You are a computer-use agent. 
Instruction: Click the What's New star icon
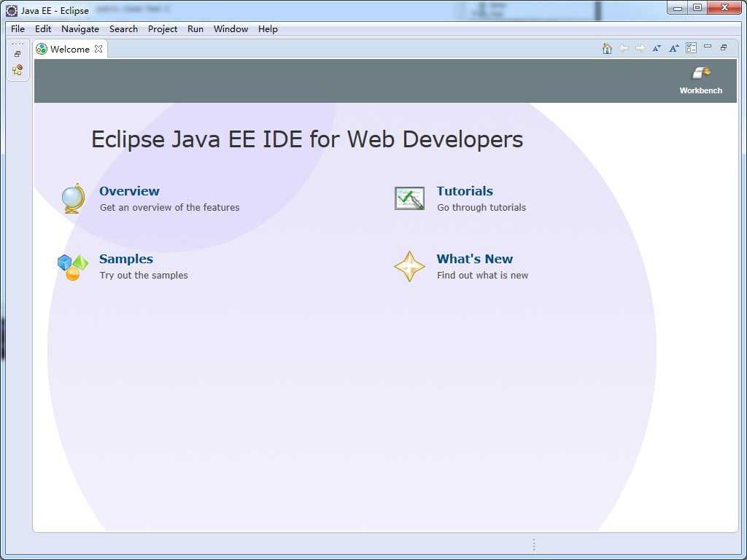tap(409, 267)
